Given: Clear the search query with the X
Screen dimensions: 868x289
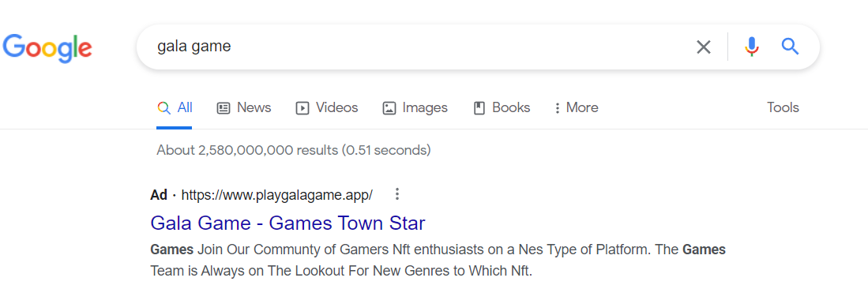Looking at the screenshot, I should click(x=703, y=47).
